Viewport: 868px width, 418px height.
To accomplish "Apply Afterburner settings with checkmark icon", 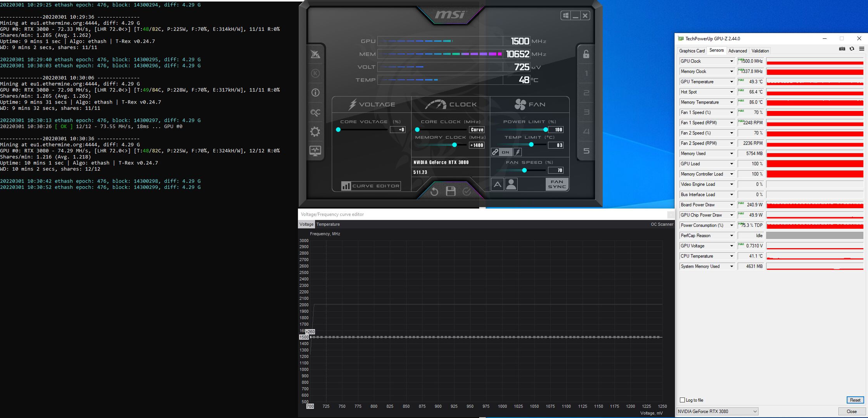I will pyautogui.click(x=467, y=192).
